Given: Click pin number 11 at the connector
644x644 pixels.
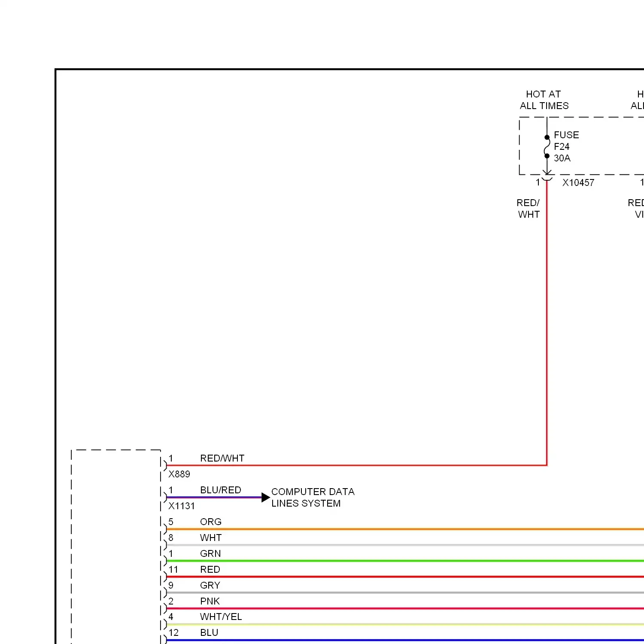Looking at the screenshot, I should coord(173,569).
